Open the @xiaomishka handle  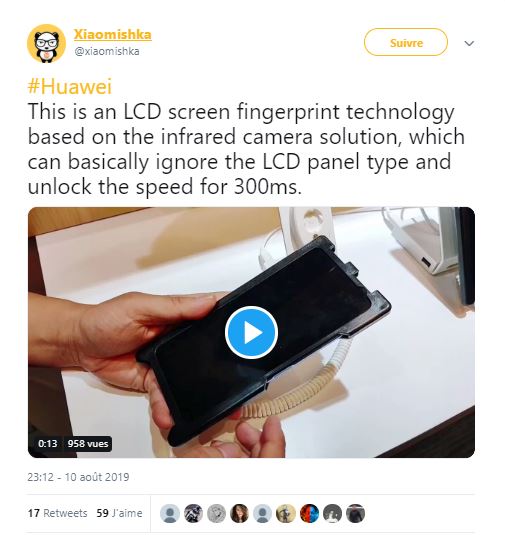107,51
